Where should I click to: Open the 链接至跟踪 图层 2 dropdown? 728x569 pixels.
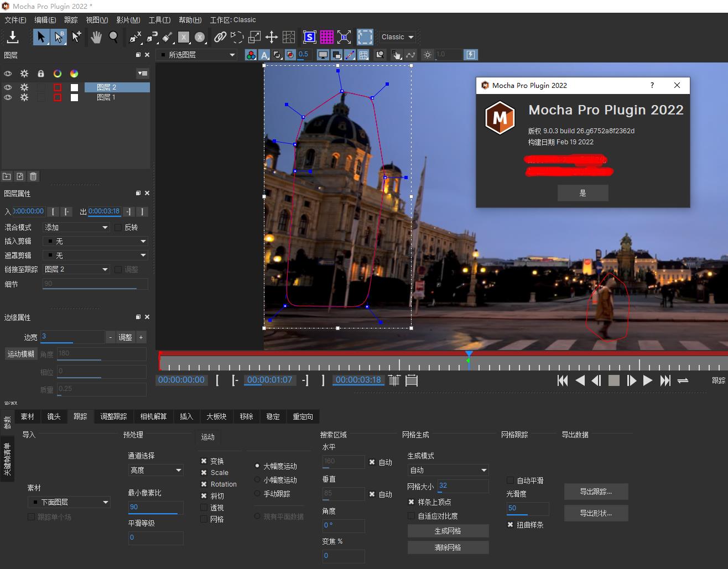point(76,269)
